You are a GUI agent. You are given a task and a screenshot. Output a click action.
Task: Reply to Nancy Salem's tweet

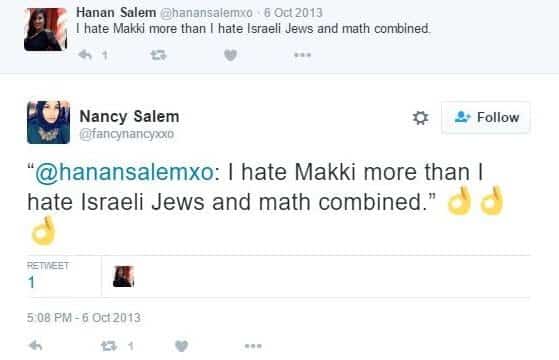pos(36,346)
